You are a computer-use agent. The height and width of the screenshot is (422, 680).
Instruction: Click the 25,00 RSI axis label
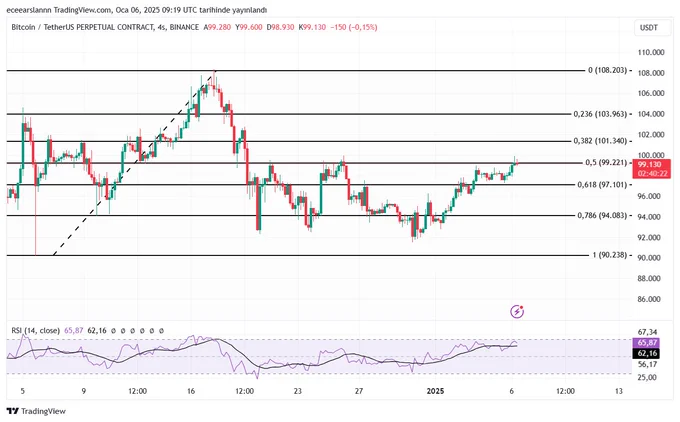[647, 377]
